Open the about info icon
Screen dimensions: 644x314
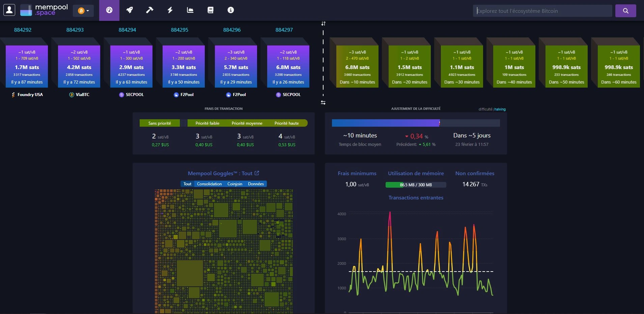(231, 10)
